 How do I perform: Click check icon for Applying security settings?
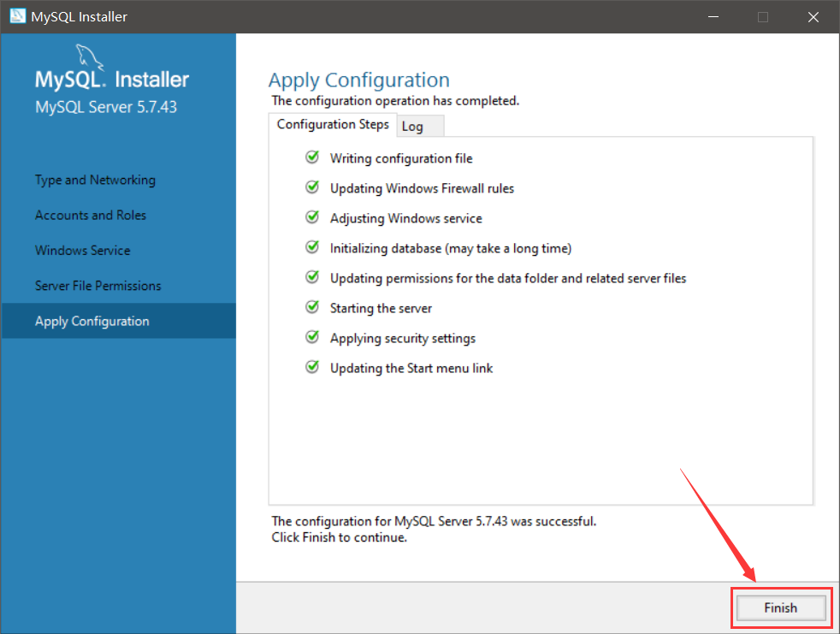click(x=312, y=337)
